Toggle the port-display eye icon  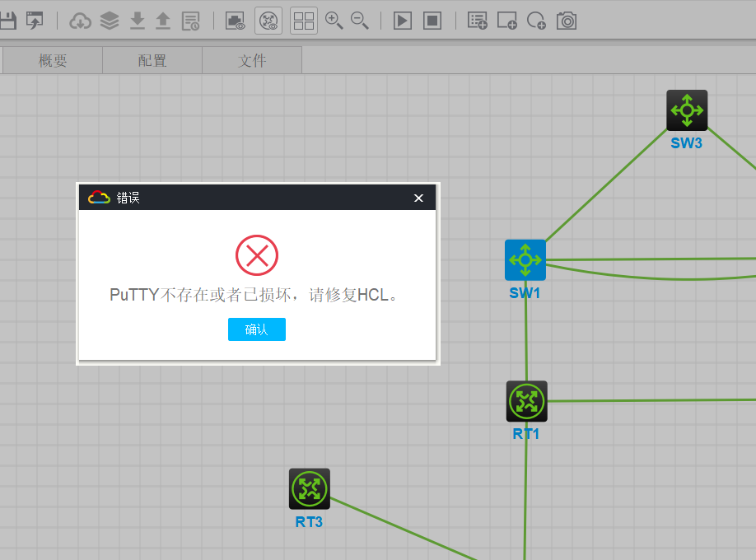236,21
